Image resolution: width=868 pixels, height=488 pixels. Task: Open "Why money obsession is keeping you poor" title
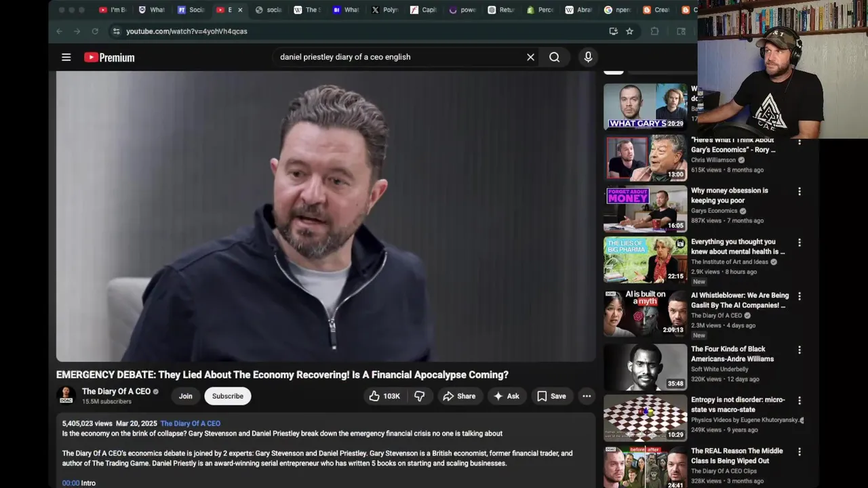[730, 196]
